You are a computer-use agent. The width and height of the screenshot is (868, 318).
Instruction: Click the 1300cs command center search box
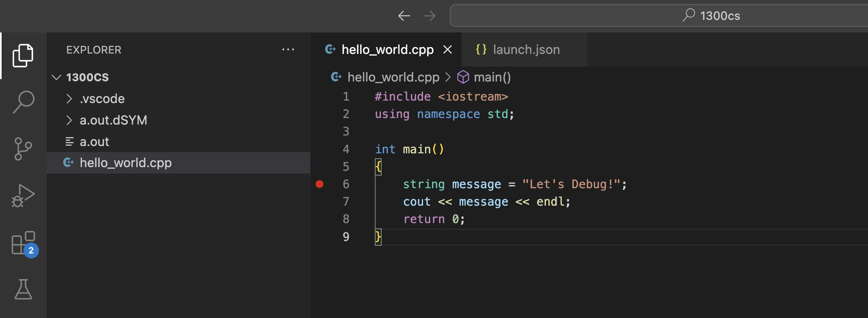click(x=659, y=16)
